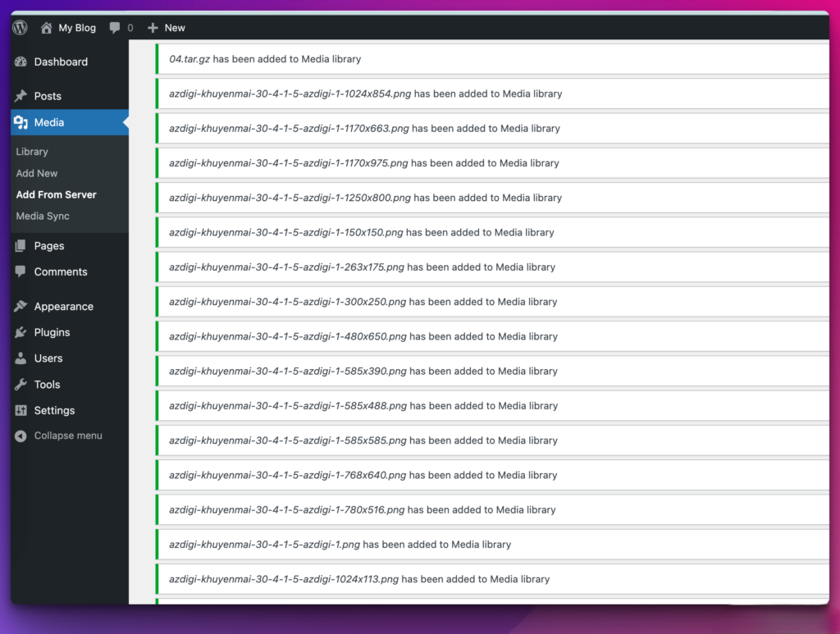This screenshot has height=634, width=840.
Task: Open the + New menu in the toolbar
Action: point(166,27)
